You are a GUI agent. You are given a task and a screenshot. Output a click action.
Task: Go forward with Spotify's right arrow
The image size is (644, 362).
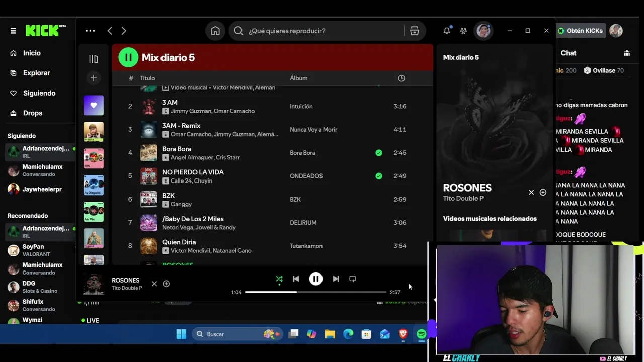tap(124, 31)
